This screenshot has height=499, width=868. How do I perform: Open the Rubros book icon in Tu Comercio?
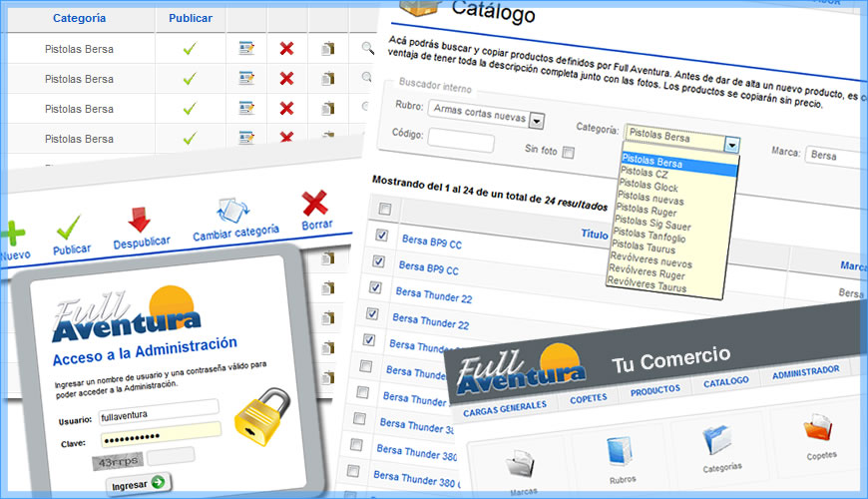click(620, 451)
